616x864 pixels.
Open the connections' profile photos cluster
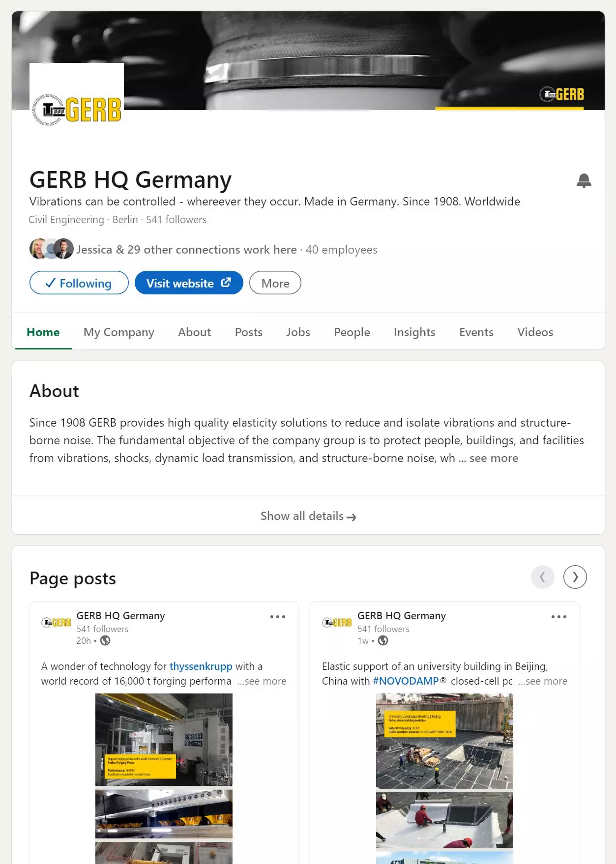[51, 249]
